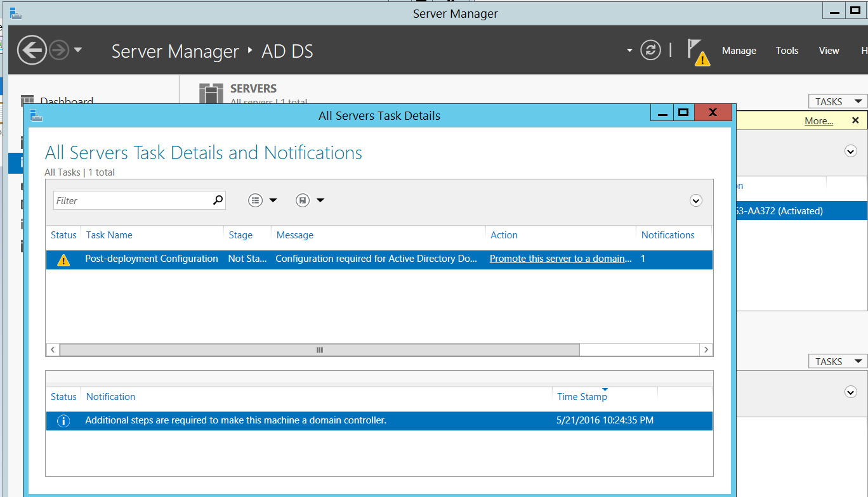
Task: Sort tasks by the Message column
Action: [x=295, y=235]
